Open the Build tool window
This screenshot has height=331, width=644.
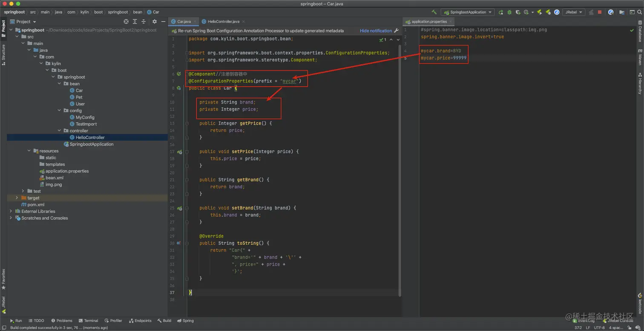tap(164, 321)
